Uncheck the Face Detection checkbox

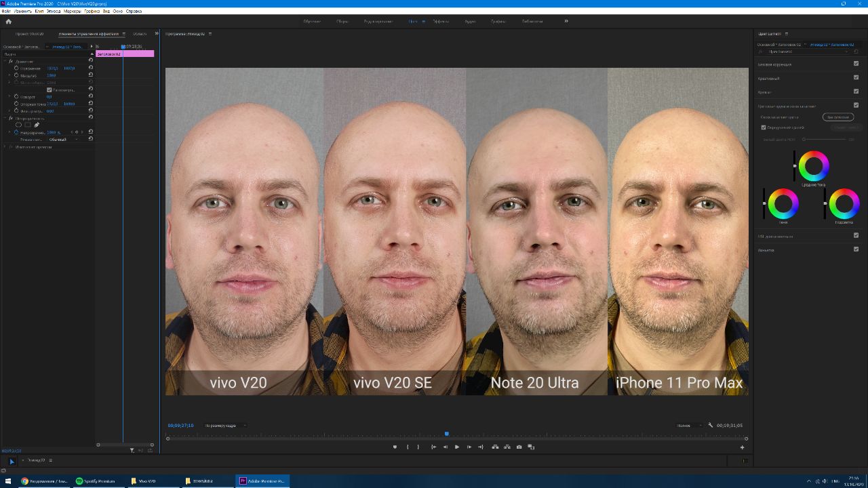763,127
